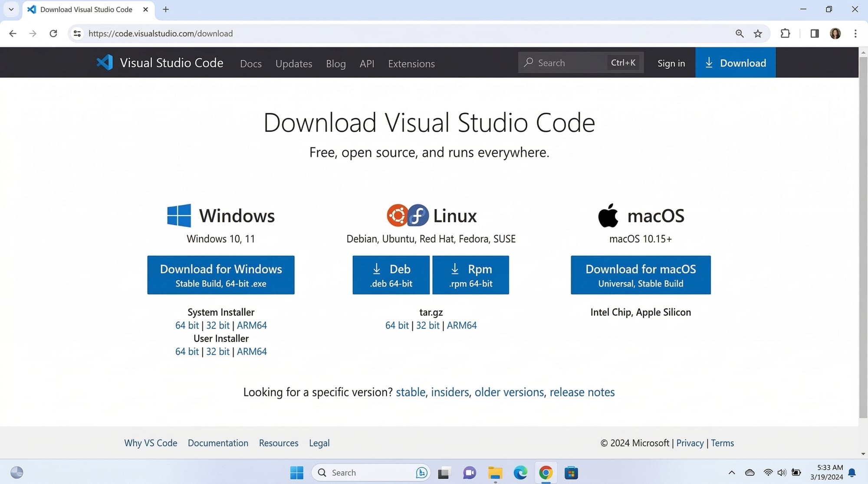This screenshot has height=484, width=868.
Task: Open the browser Extensions puzzle icon
Action: pyautogui.click(x=785, y=33)
